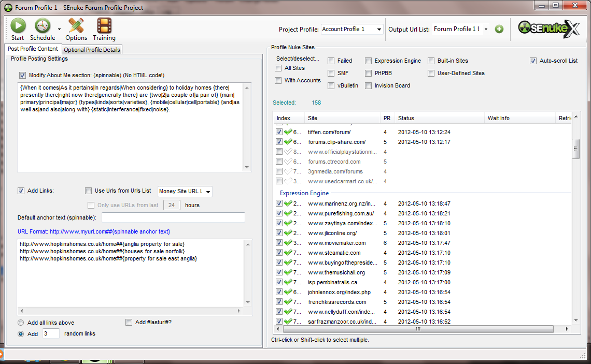Select Add all links above radio
The width and height of the screenshot is (591, 364).
[x=21, y=323]
